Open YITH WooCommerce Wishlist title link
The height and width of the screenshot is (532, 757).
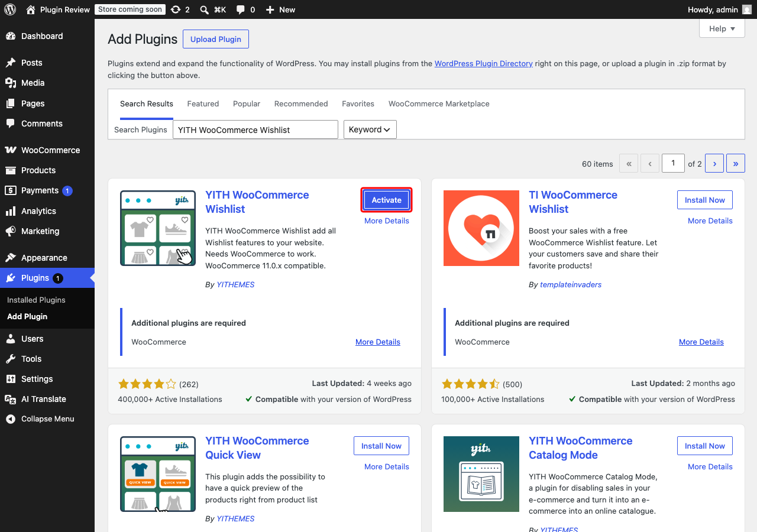(257, 202)
